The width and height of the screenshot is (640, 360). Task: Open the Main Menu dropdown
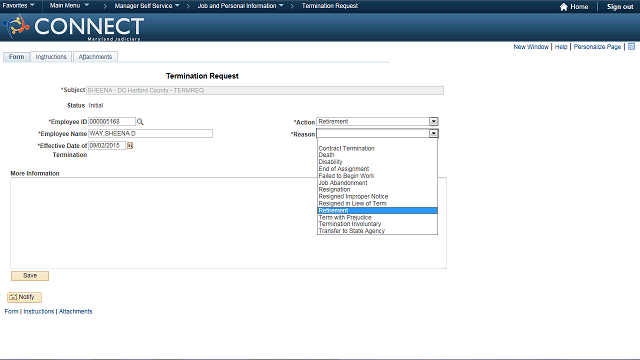tap(69, 6)
